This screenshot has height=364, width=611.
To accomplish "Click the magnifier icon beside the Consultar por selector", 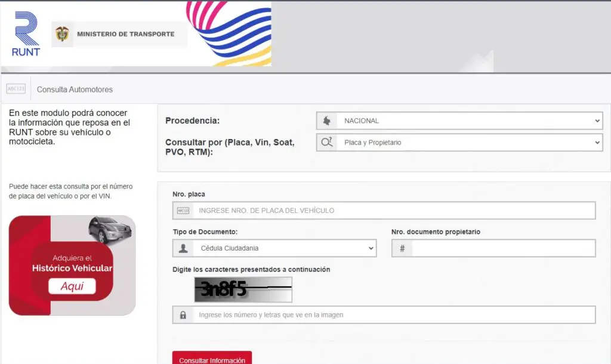I will pos(326,142).
